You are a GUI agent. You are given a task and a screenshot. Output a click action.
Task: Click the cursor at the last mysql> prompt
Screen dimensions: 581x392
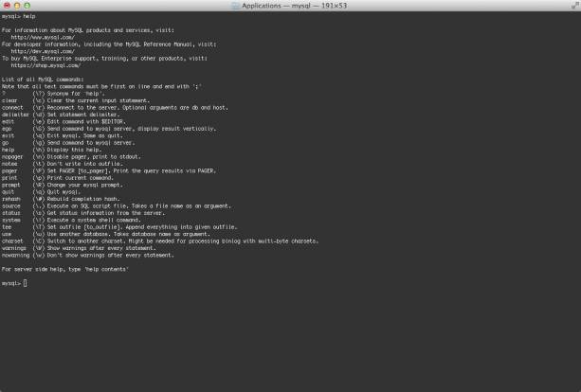[25, 283]
